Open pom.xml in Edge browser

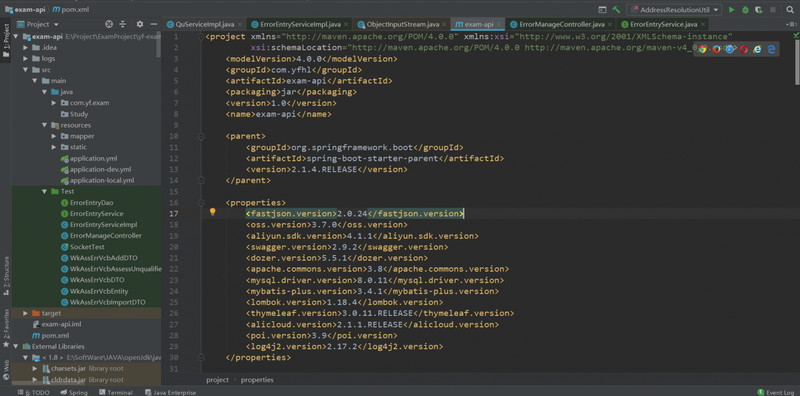pos(771,49)
